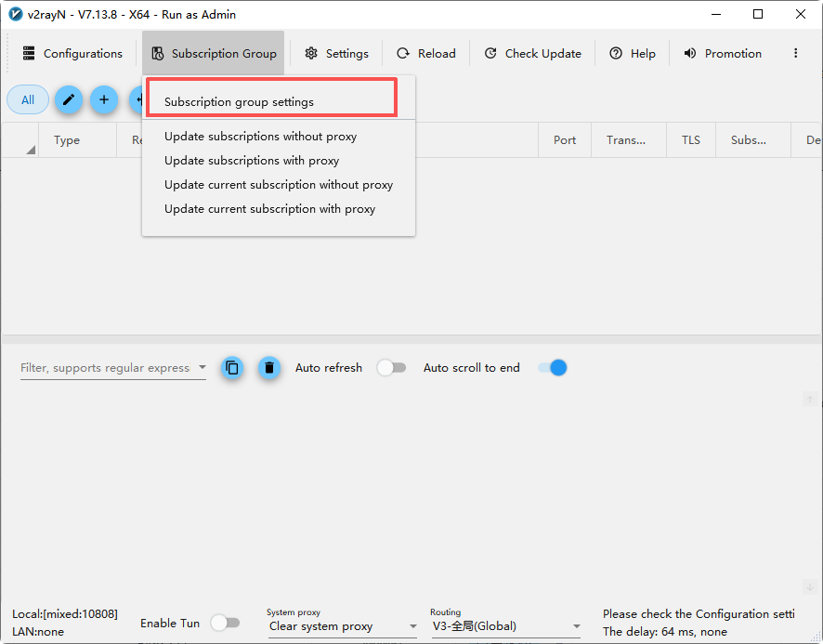
Task: Open the Configurations menu
Action: pyautogui.click(x=72, y=54)
